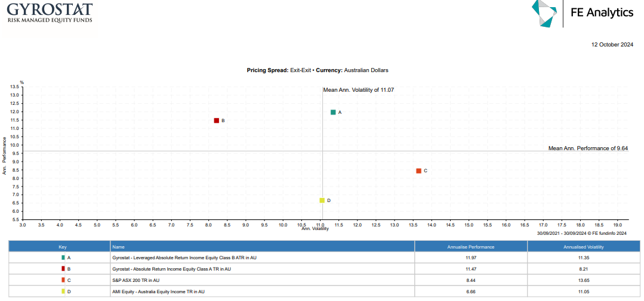Click the FE Analytics wordmark text
644x301 pixels.
pyautogui.click(x=602, y=13)
